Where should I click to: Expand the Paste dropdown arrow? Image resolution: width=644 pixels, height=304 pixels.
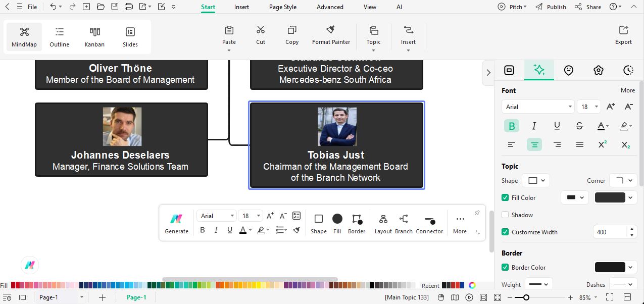229,50
